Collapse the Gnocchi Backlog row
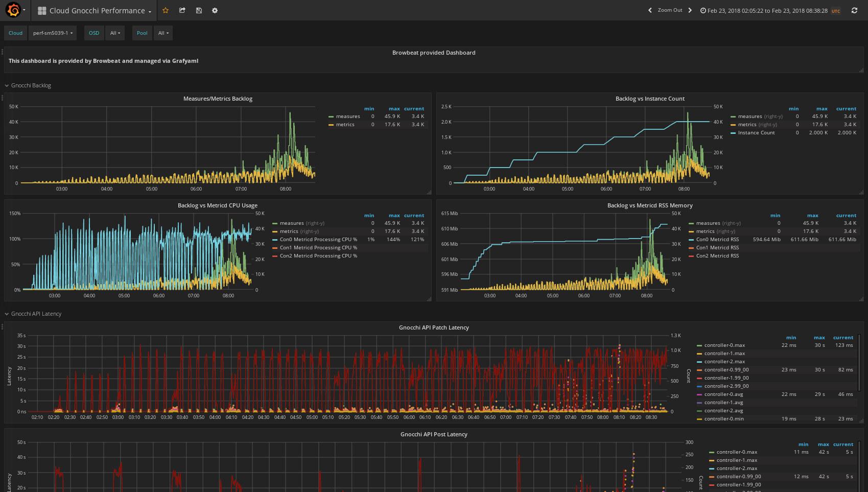Screen dimensions: 868x492 click(x=31, y=85)
